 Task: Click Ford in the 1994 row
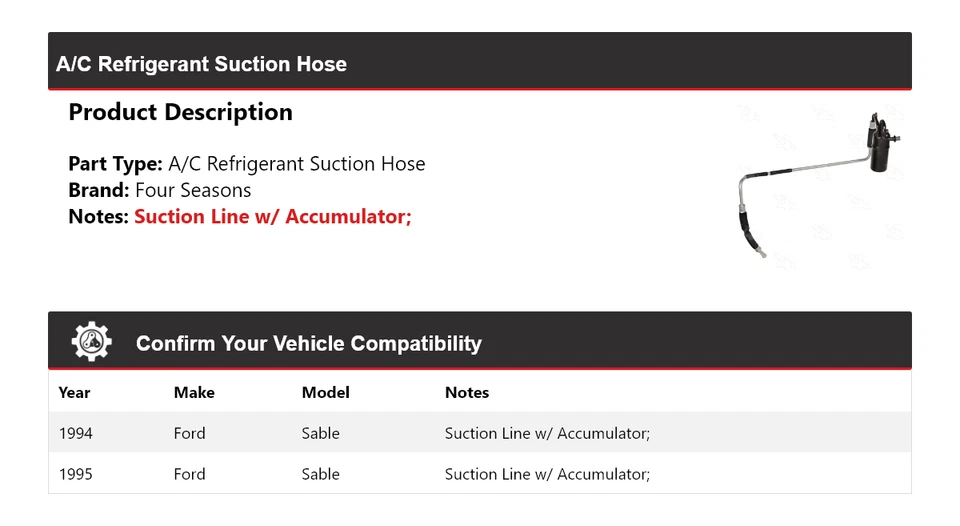[x=189, y=433]
